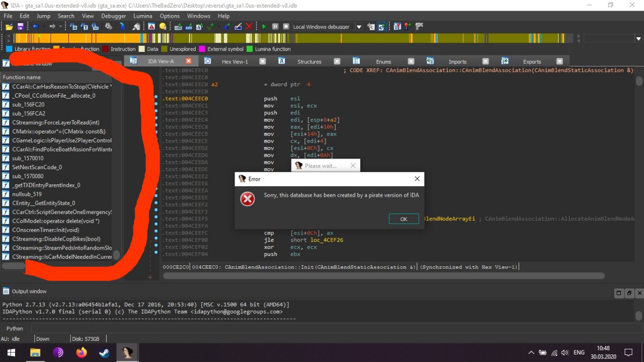Open the Windows Start menu
Image resolution: width=644 pixels, height=362 pixels.
11,352
